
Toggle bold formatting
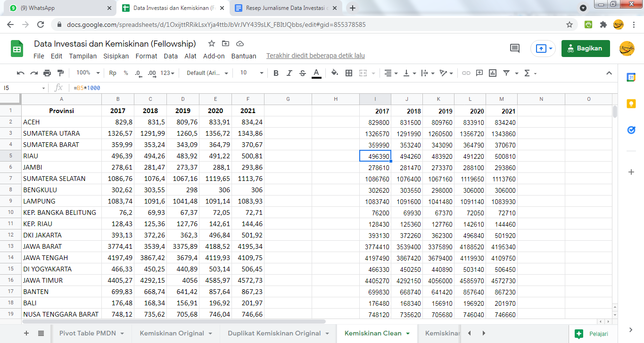[x=276, y=73]
